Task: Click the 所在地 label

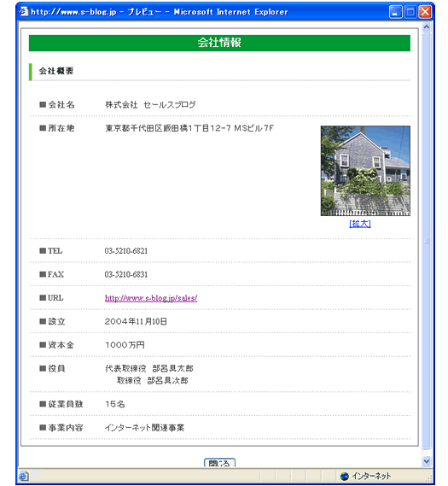Action: coord(61,128)
